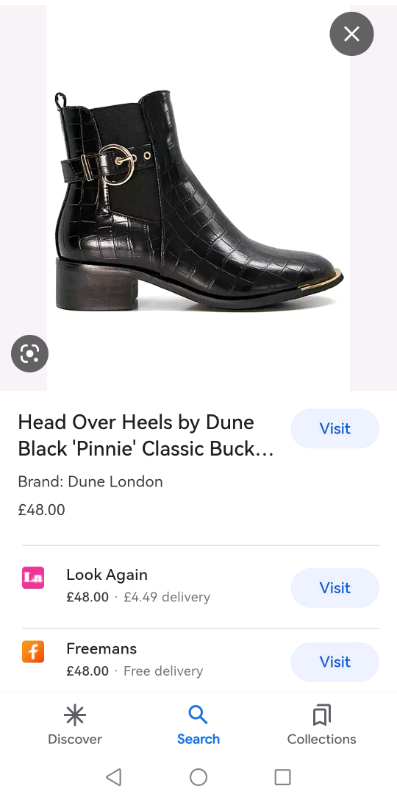Visit the Head Over Heels product page

tap(335, 429)
